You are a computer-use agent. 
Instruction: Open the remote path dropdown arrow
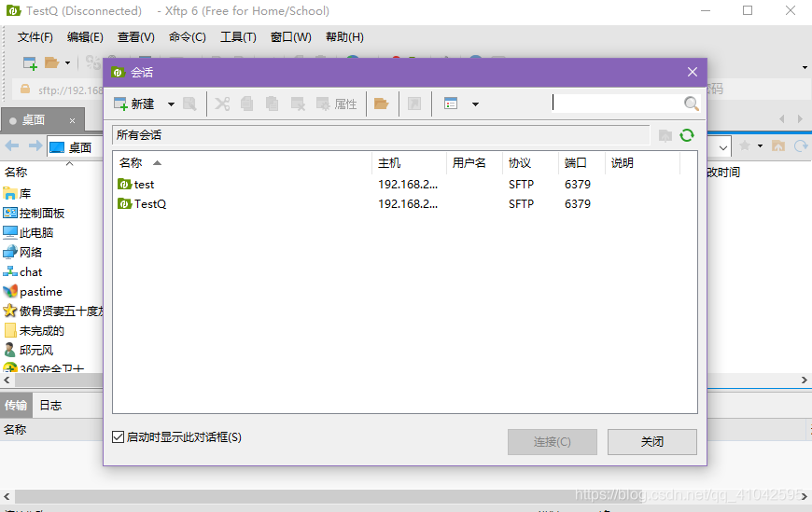723,147
